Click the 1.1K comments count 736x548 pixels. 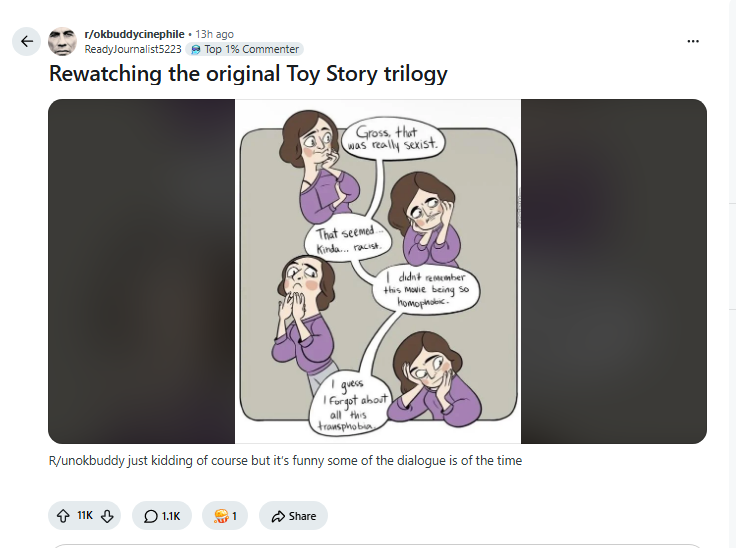[x=171, y=516]
